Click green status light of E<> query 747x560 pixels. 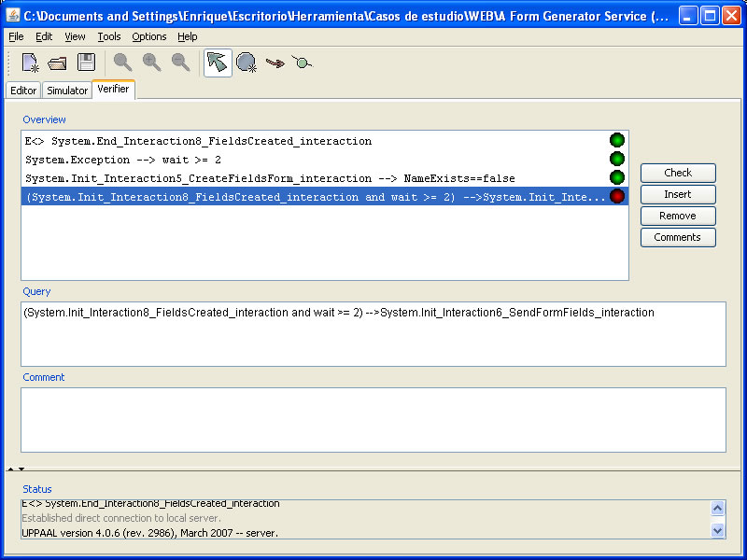point(617,140)
